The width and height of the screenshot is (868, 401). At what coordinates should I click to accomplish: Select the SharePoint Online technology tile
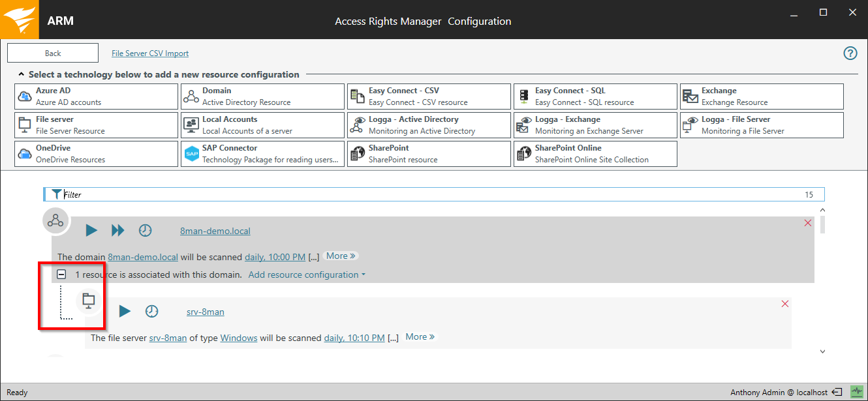(595, 154)
